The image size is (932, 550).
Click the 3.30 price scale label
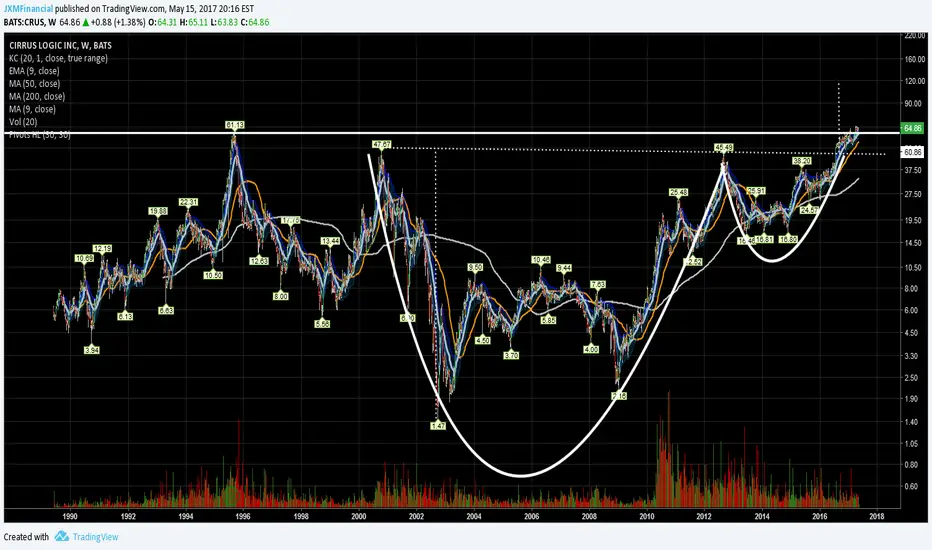[912, 356]
